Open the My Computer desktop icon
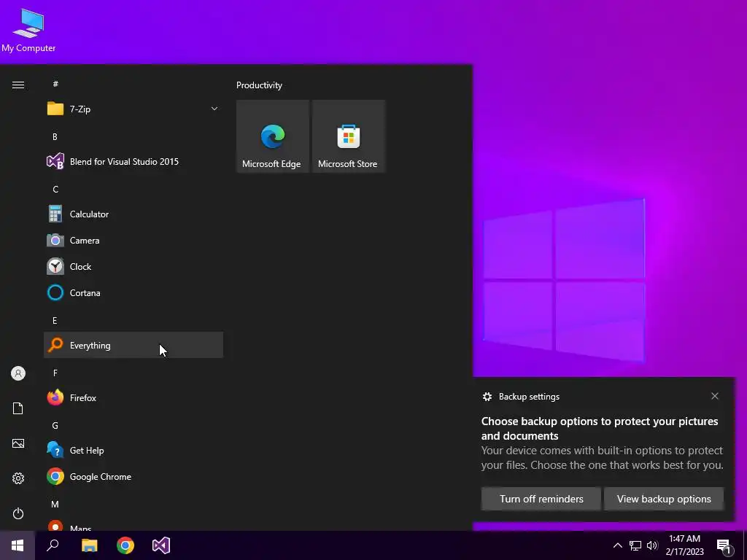 click(28, 31)
